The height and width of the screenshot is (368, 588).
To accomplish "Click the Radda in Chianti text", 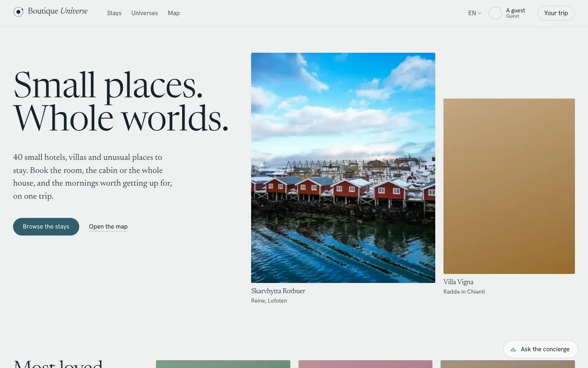I will pyautogui.click(x=464, y=292).
